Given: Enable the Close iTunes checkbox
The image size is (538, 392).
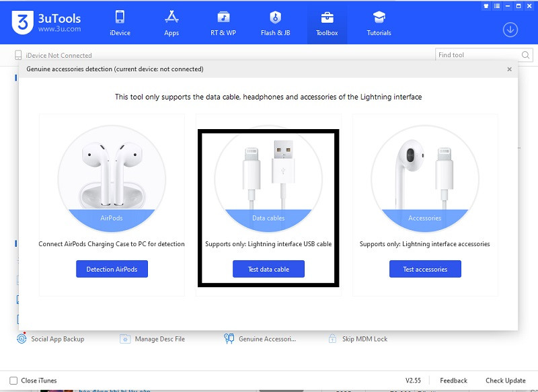Looking at the screenshot, I should pyautogui.click(x=13, y=381).
